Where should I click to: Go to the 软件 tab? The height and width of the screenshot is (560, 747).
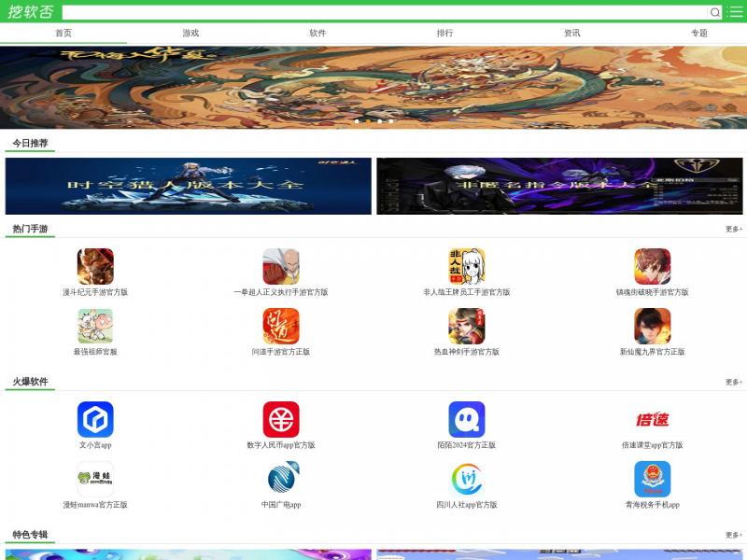(x=317, y=33)
